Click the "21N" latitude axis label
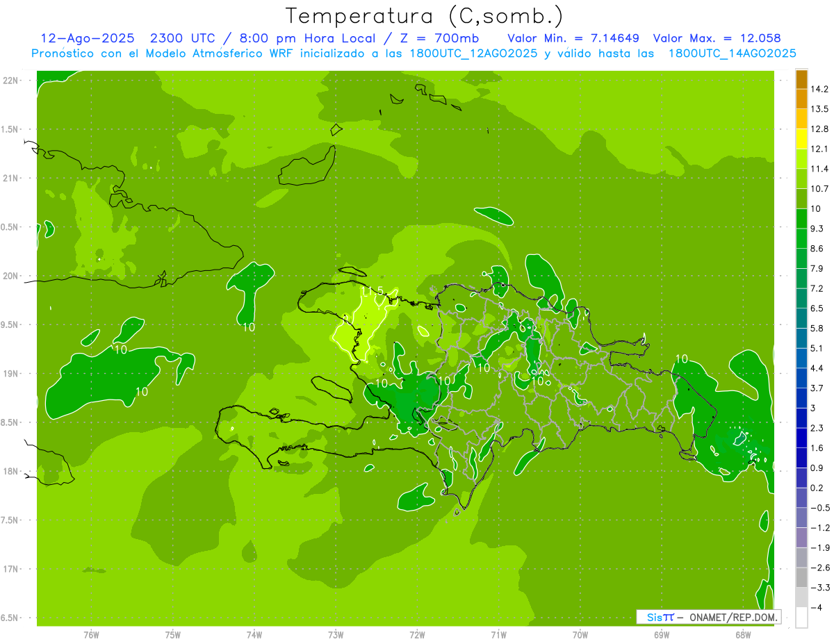834x644 pixels. click(10, 178)
